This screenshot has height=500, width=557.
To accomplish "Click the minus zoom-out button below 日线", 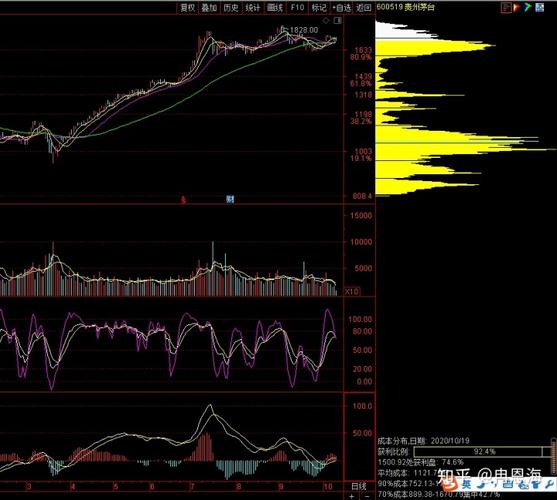I will pyautogui.click(x=367, y=496).
